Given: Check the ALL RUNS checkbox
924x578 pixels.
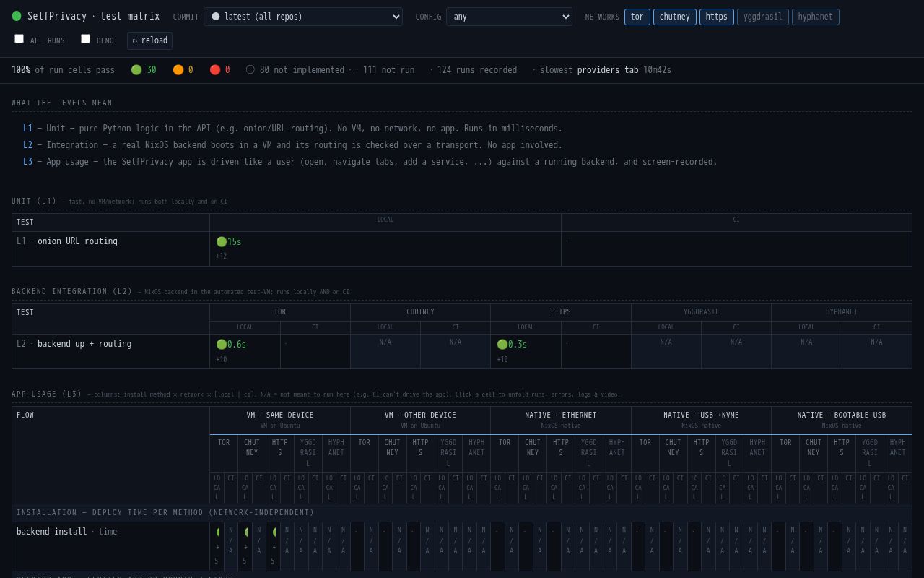Looking at the screenshot, I should coord(19,39).
